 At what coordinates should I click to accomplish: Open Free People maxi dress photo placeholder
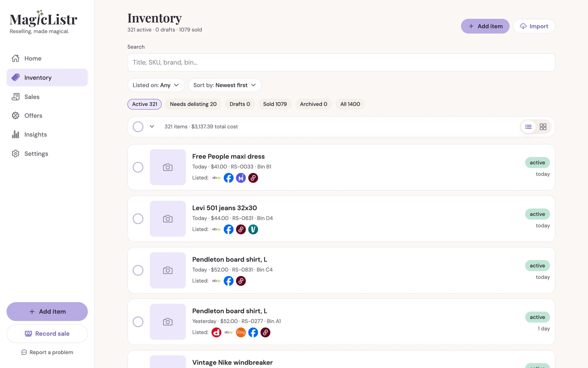[168, 167]
